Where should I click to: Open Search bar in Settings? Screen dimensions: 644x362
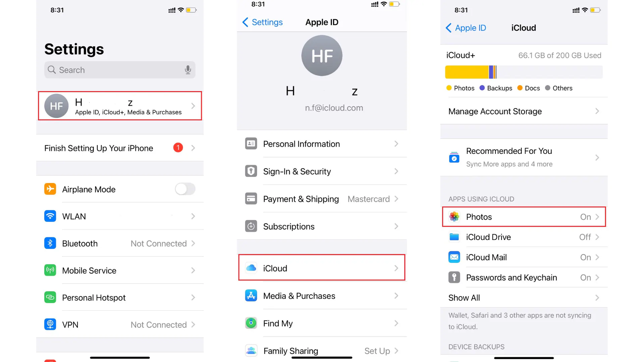pyautogui.click(x=120, y=69)
